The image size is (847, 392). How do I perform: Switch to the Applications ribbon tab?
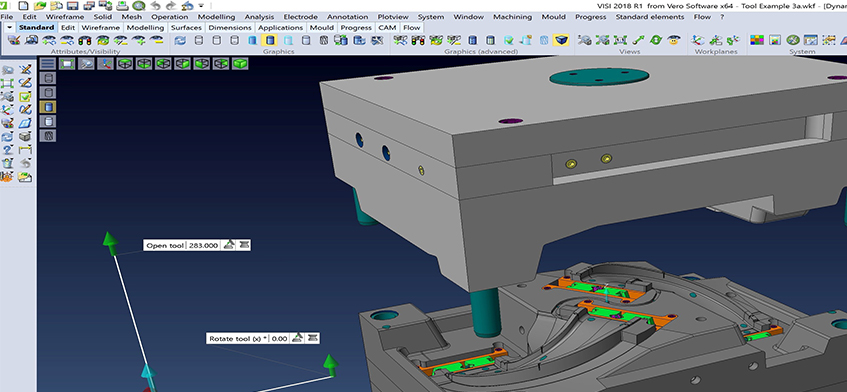280,28
